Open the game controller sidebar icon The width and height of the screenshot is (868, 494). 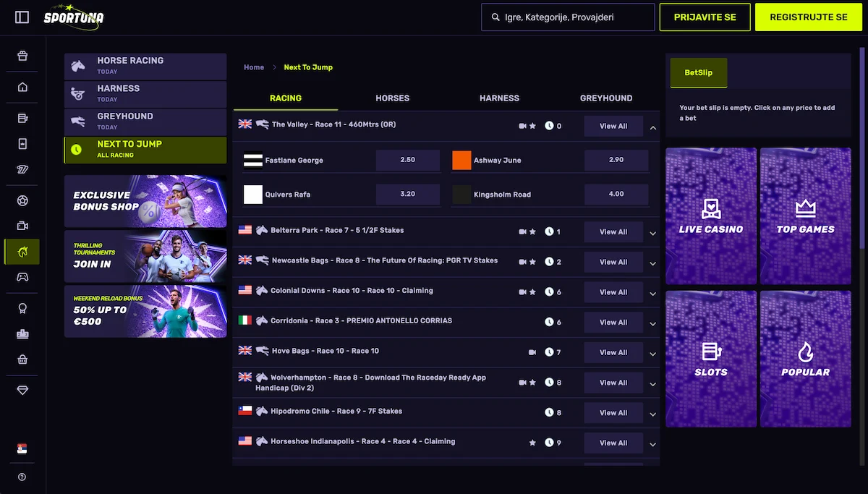coord(22,277)
